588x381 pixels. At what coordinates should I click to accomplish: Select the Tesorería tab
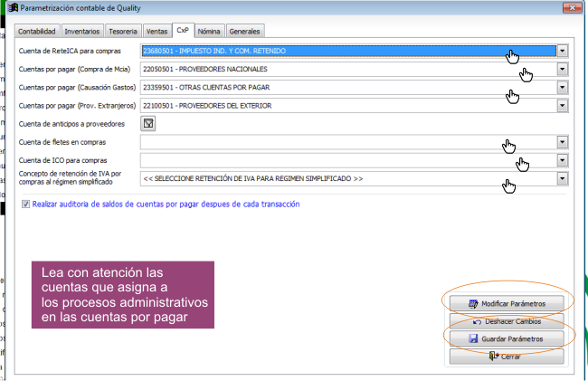coord(123,31)
